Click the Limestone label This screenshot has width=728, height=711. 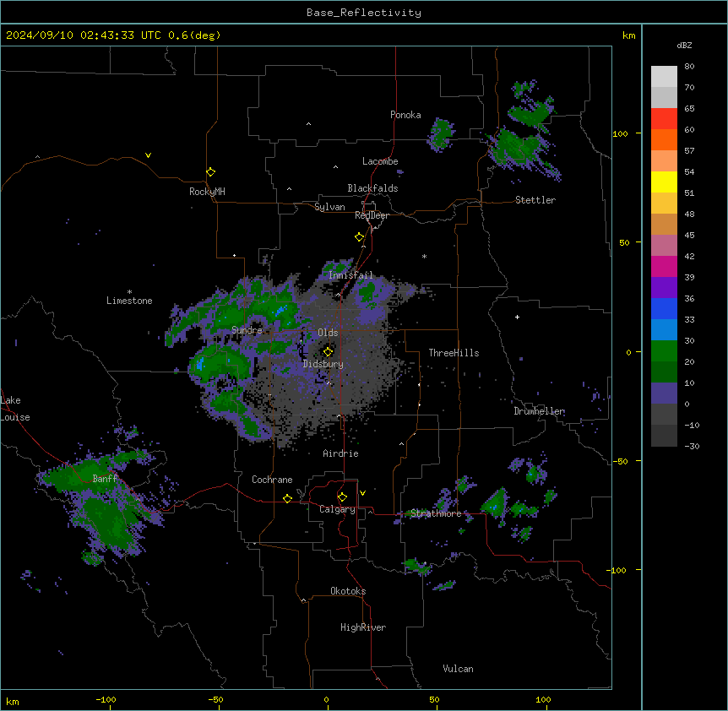point(129,301)
